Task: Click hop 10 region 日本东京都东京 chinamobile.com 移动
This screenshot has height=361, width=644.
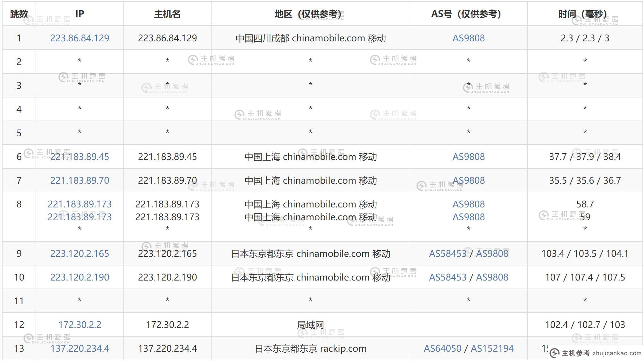Action: [x=310, y=278]
